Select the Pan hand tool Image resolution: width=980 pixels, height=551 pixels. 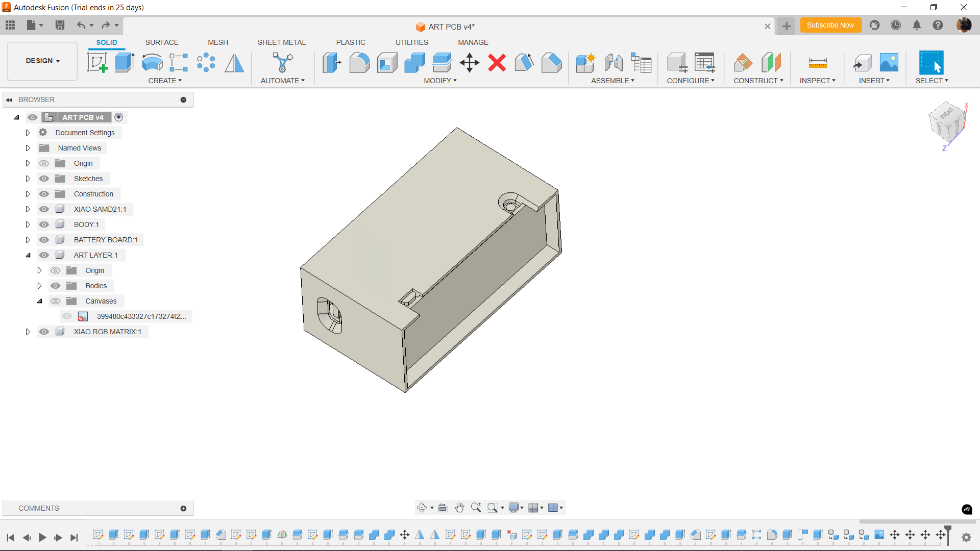459,508
